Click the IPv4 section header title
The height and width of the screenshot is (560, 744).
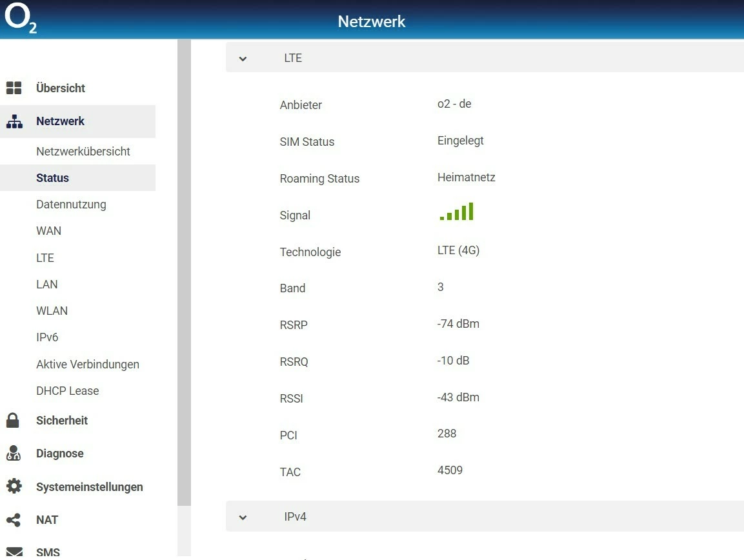(x=295, y=516)
